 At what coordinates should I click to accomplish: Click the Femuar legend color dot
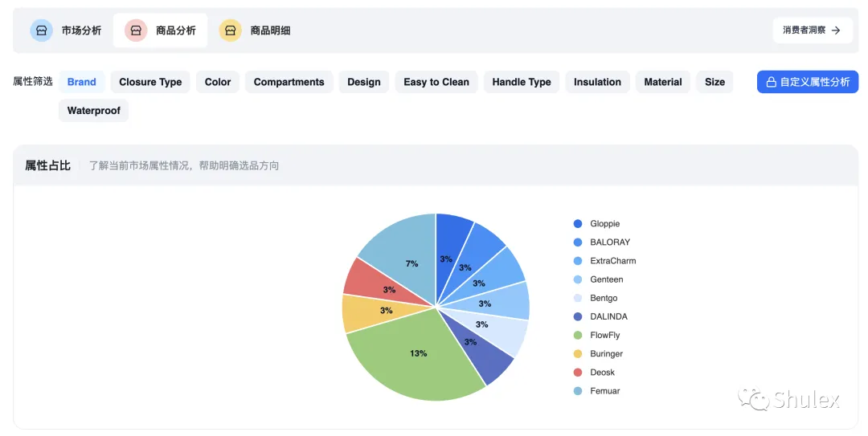tap(578, 391)
